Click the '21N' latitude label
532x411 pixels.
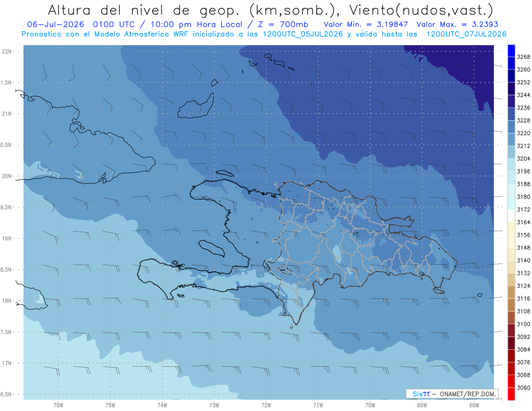[7, 114]
